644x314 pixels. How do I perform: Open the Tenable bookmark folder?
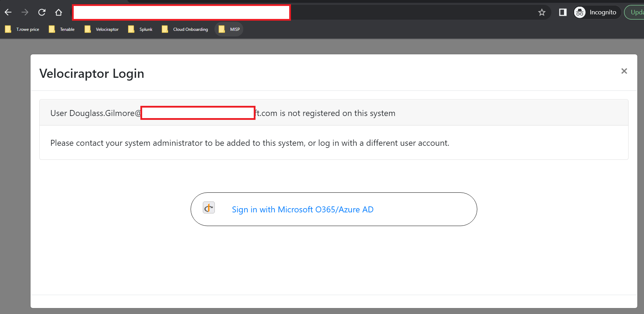(62, 29)
